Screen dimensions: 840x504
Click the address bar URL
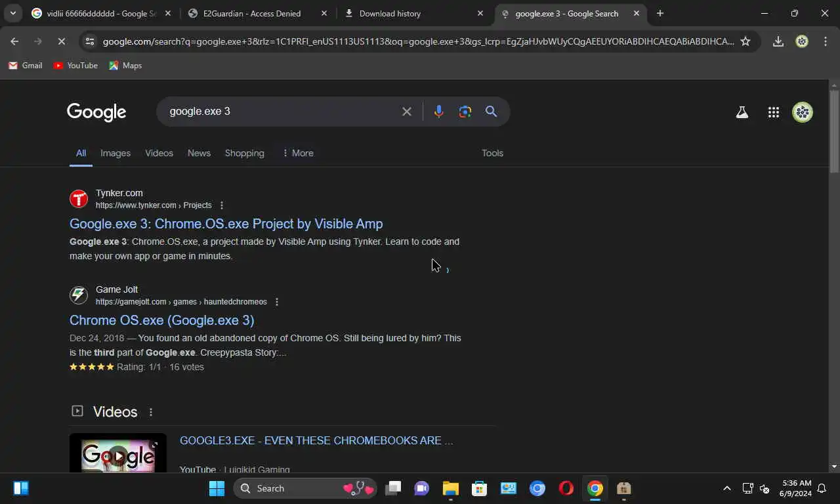418,41
